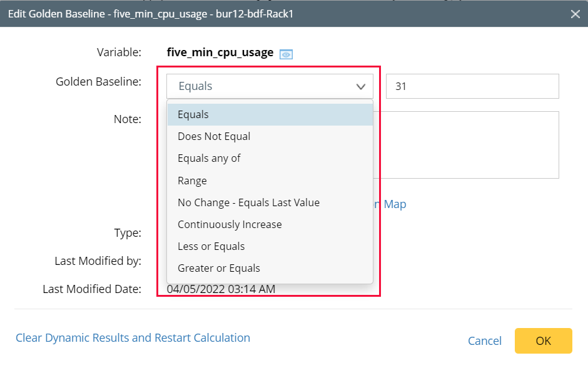The width and height of the screenshot is (588, 368).
Task: Click the dropdown chevron arrow
Action: [361, 86]
